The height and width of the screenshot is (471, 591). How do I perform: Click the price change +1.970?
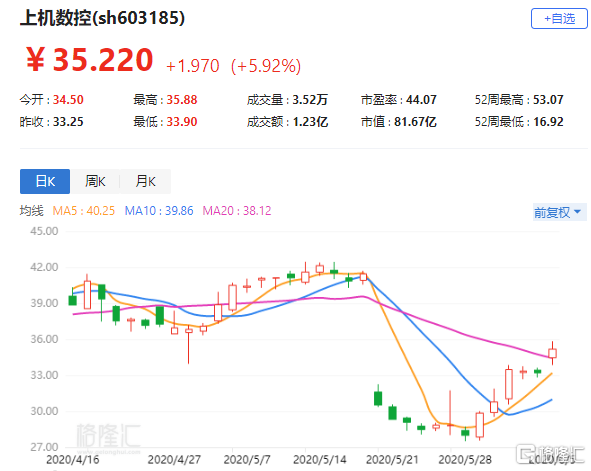click(x=193, y=66)
